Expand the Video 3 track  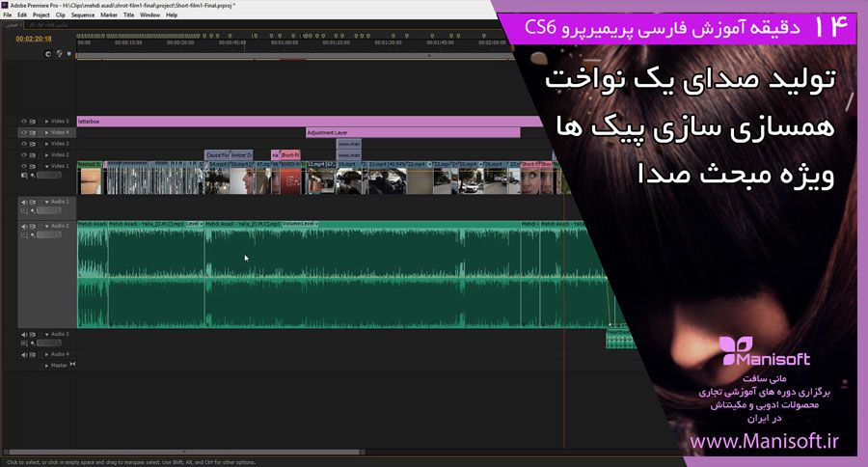[46, 144]
